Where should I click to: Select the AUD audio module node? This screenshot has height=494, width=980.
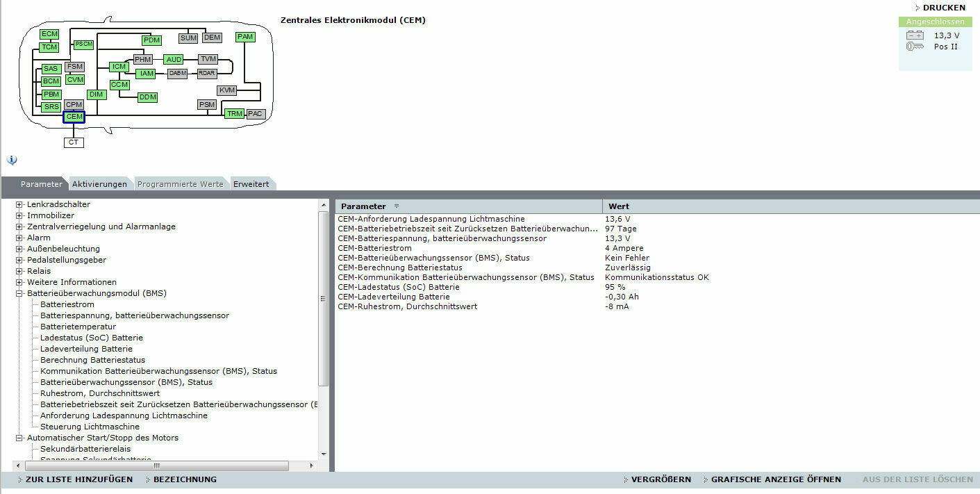174,60
